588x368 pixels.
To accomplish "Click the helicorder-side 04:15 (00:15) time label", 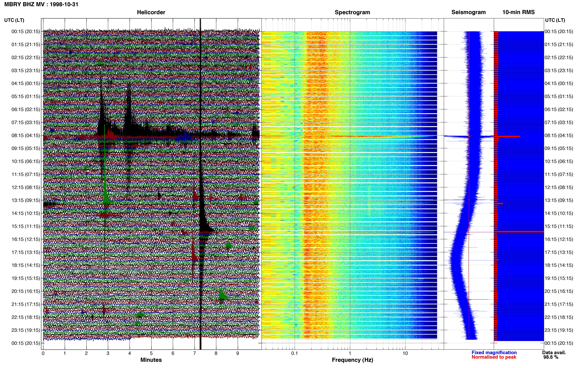I will (26, 83).
